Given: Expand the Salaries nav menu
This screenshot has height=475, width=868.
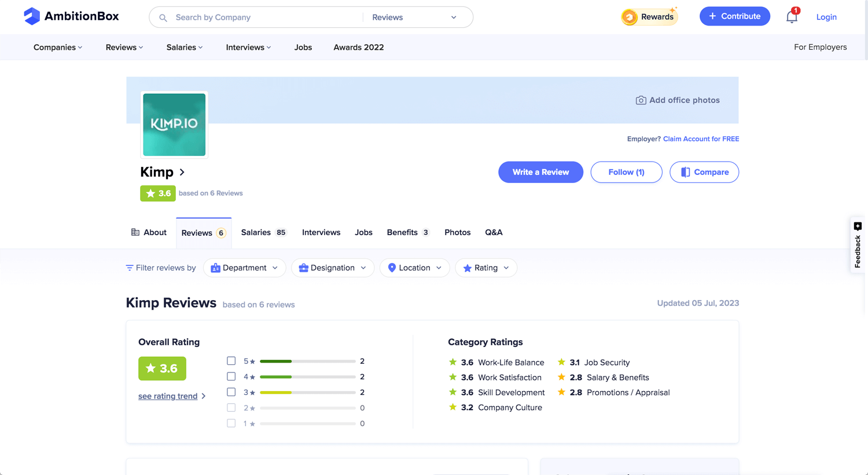Looking at the screenshot, I should [x=185, y=47].
